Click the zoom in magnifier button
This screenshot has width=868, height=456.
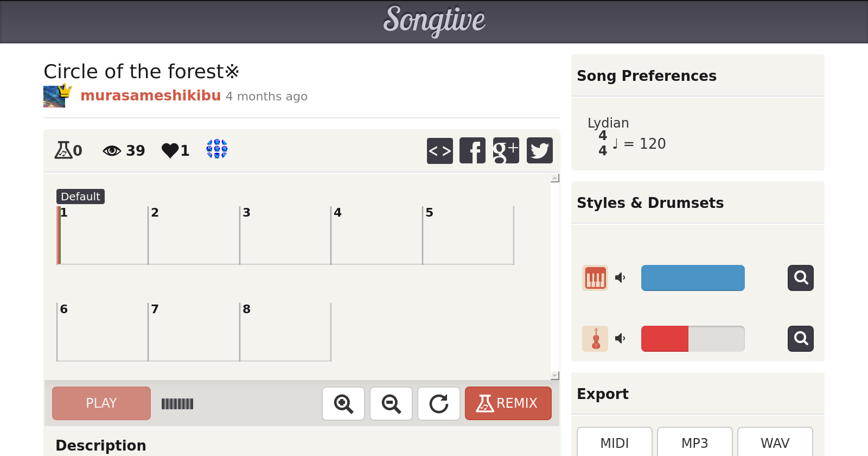point(343,403)
